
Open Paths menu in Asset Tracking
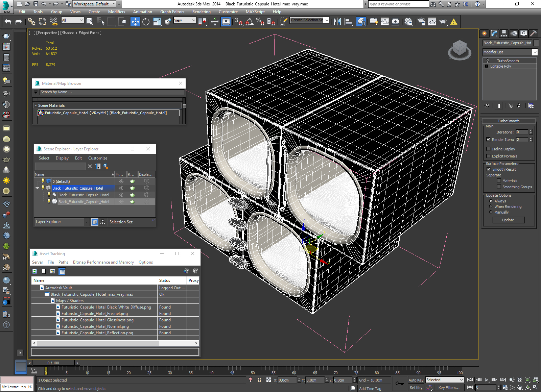pos(63,262)
